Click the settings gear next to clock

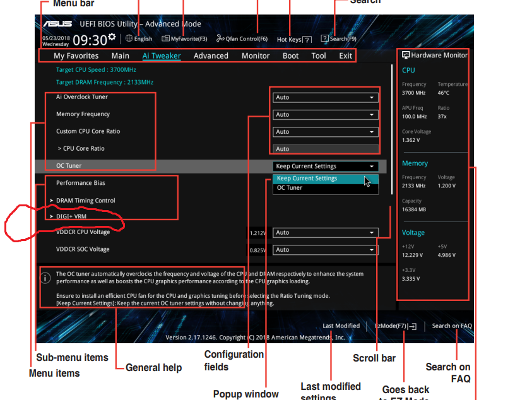point(112,37)
